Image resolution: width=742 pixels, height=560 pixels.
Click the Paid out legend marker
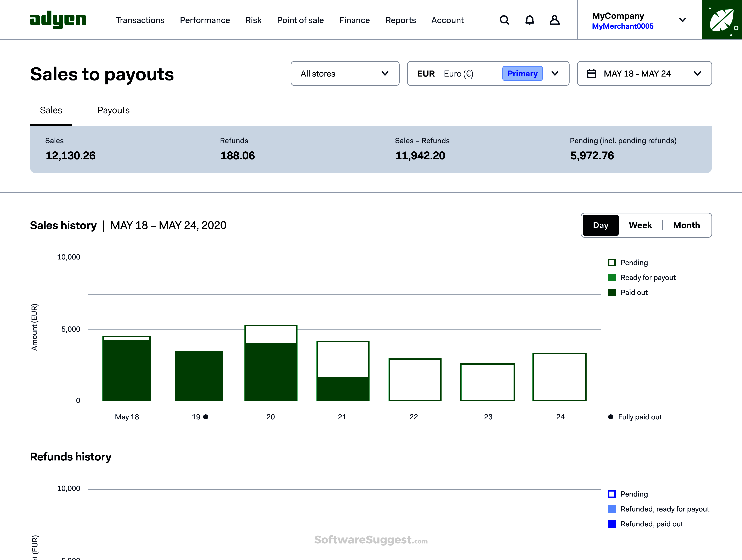coord(612,292)
